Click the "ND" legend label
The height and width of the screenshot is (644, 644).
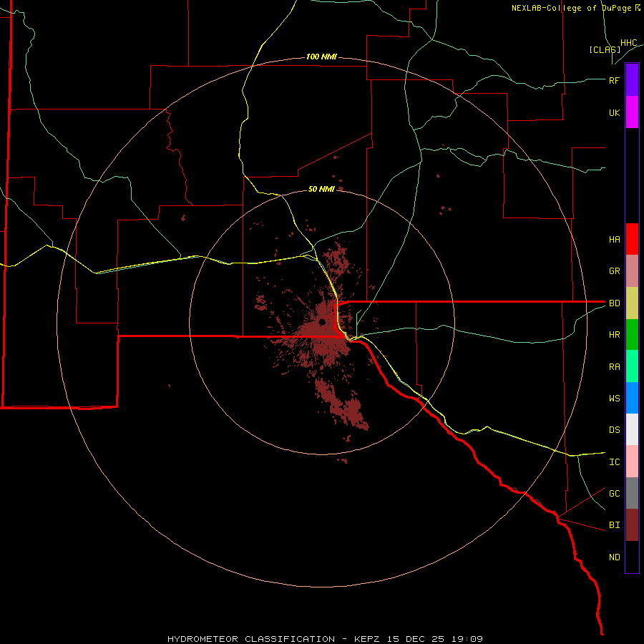[x=614, y=557]
